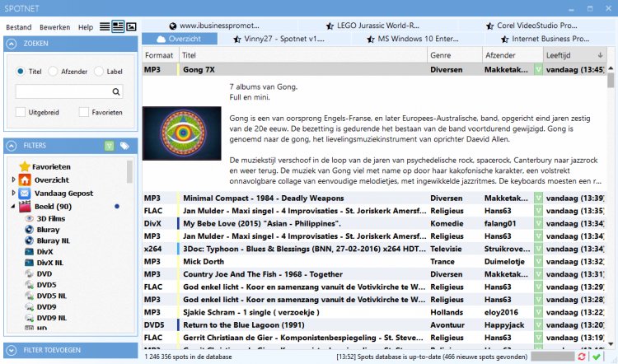Click the green checkmark status icon

tap(597, 357)
